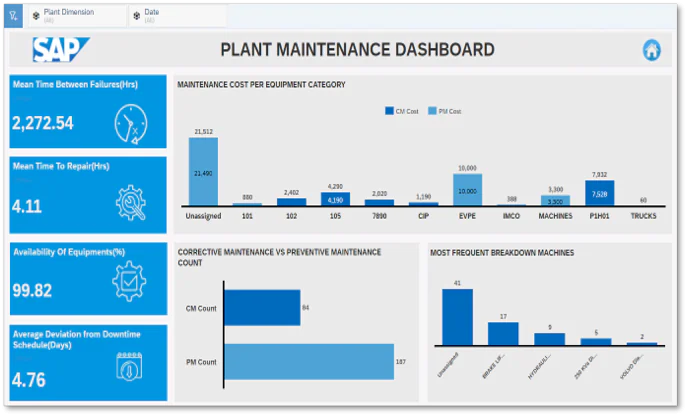Click the MACHINES axis label
Screen dimensions: 687x415
click(555, 216)
